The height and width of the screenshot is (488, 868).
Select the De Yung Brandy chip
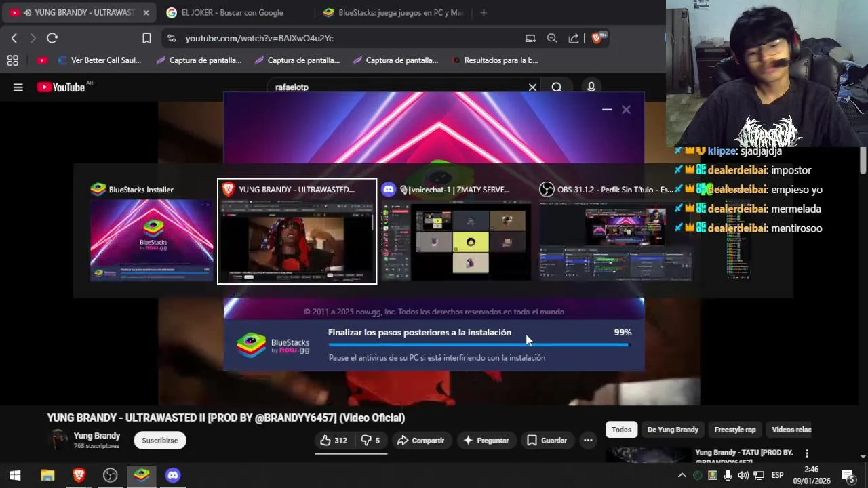pos(673,430)
